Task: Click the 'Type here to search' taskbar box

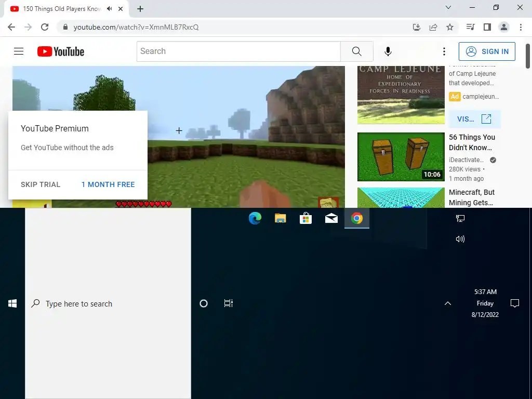Action: point(108,303)
